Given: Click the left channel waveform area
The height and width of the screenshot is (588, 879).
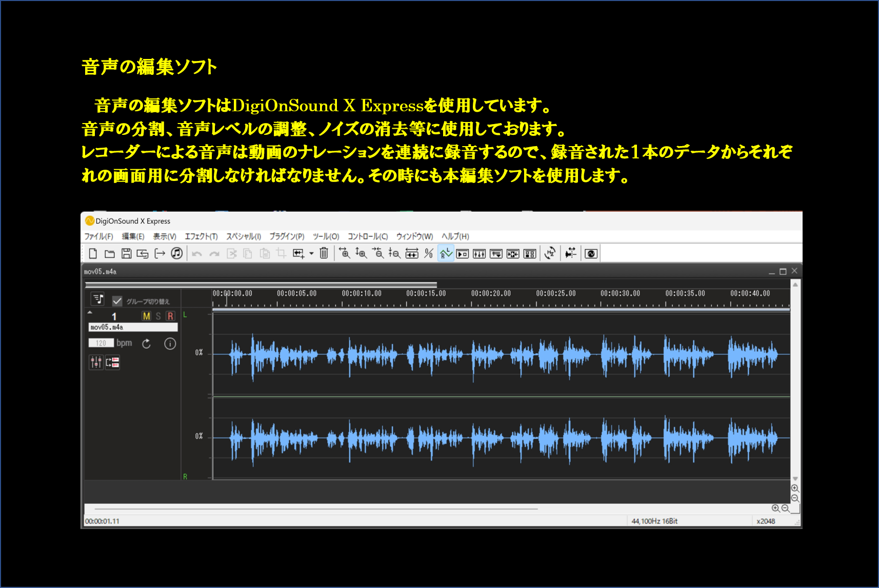Looking at the screenshot, I should pos(501,354).
